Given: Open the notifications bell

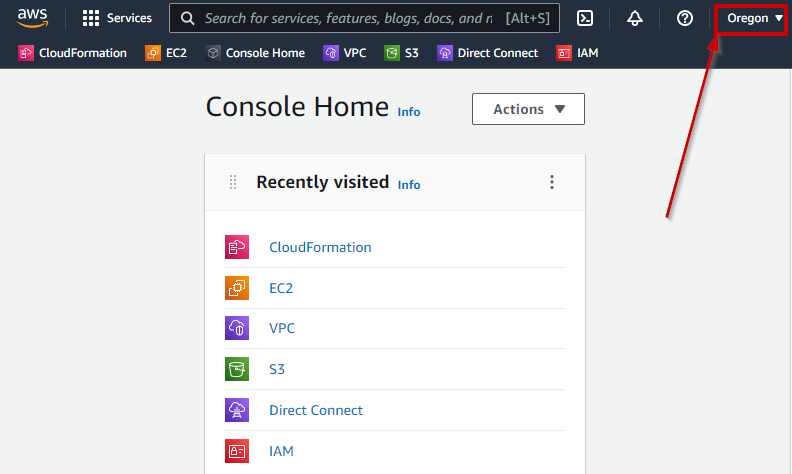Looking at the screenshot, I should click(x=635, y=18).
